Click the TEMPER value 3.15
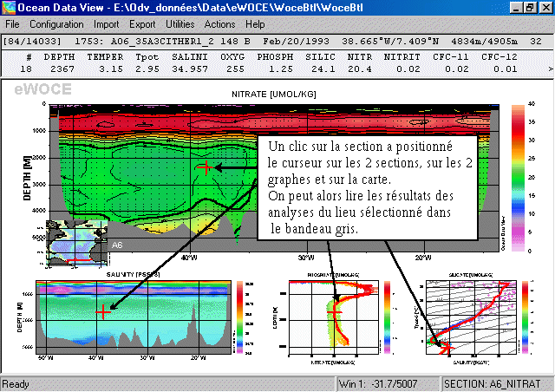Screen dimensions: 555x392 [111, 69]
